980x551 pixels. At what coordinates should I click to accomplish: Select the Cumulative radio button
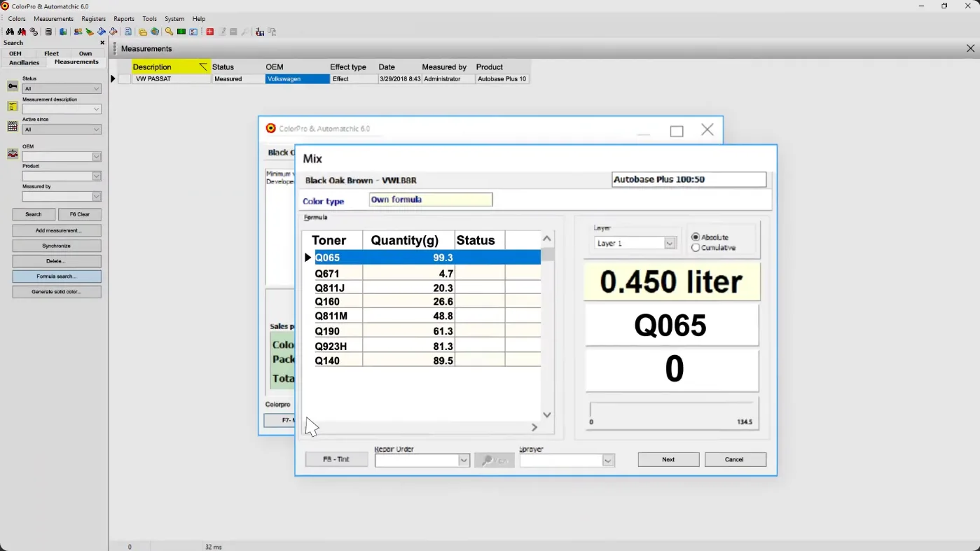pyautogui.click(x=696, y=248)
